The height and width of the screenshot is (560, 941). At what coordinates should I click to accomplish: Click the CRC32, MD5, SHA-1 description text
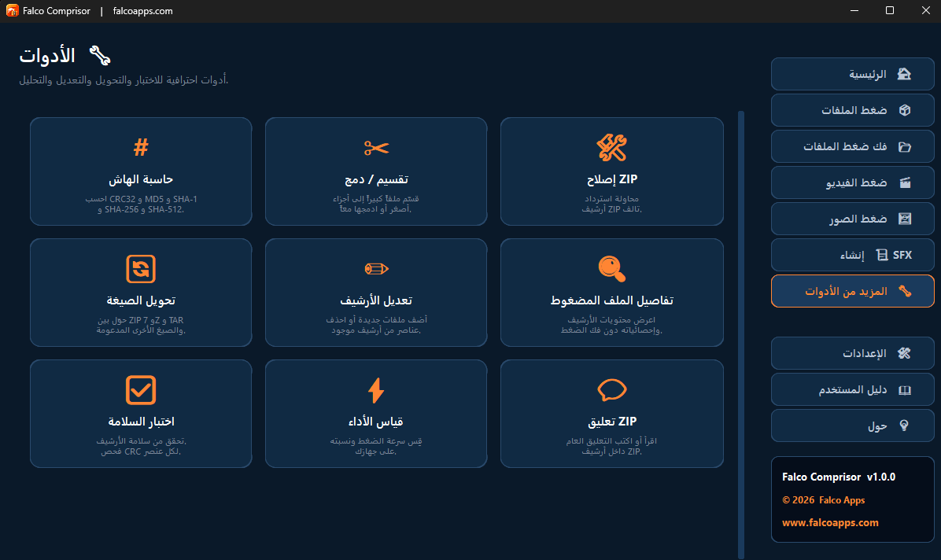click(141, 204)
